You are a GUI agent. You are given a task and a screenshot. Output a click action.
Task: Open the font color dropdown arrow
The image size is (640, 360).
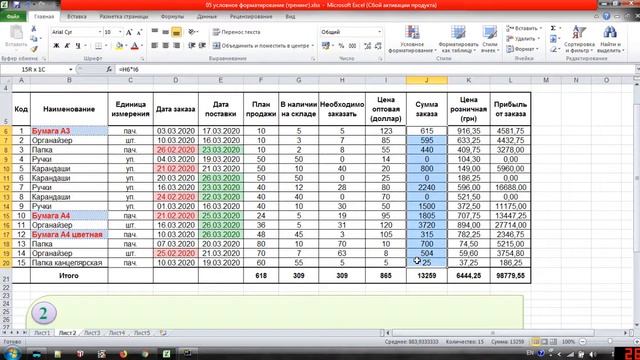click(142, 46)
